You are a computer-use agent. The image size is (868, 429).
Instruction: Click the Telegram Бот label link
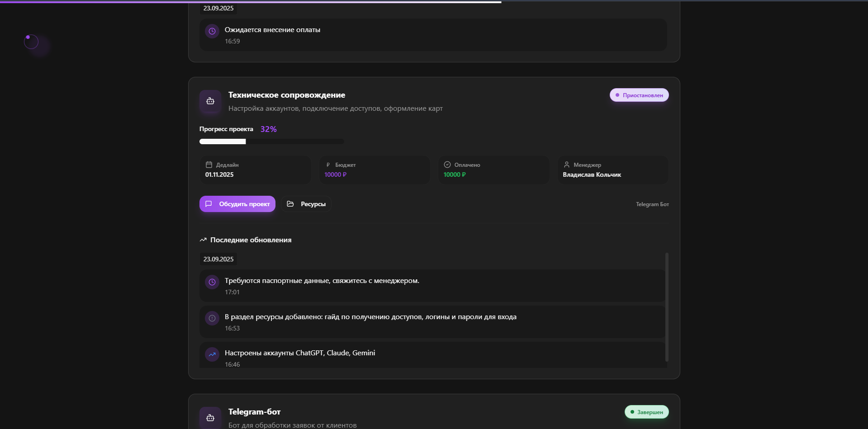[x=652, y=204]
